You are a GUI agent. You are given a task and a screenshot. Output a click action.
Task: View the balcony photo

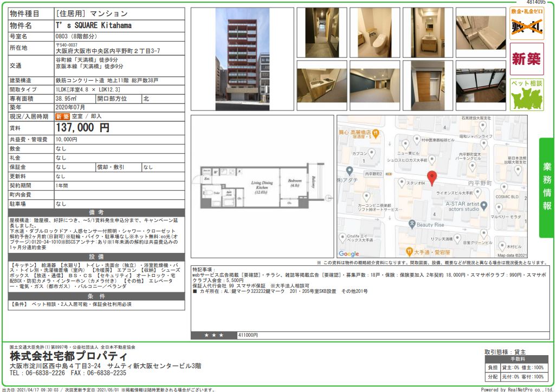pos(481,86)
